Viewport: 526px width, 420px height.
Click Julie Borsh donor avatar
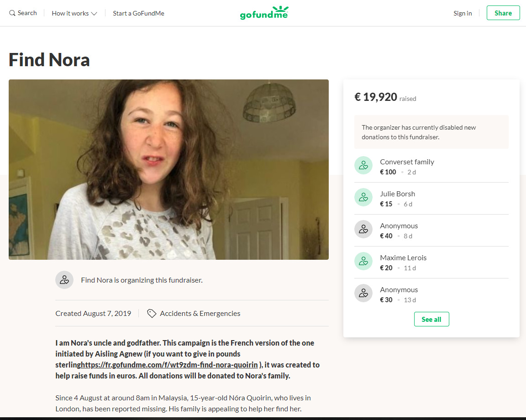point(363,197)
